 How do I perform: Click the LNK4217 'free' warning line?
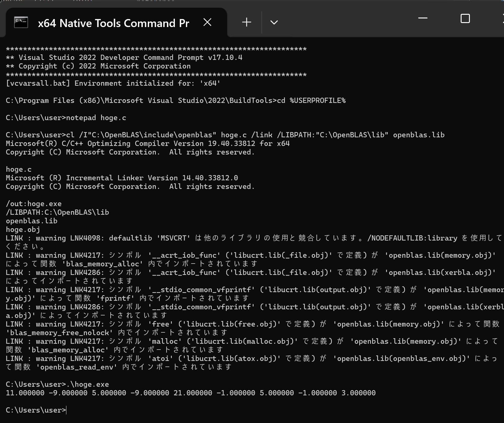(x=253, y=328)
